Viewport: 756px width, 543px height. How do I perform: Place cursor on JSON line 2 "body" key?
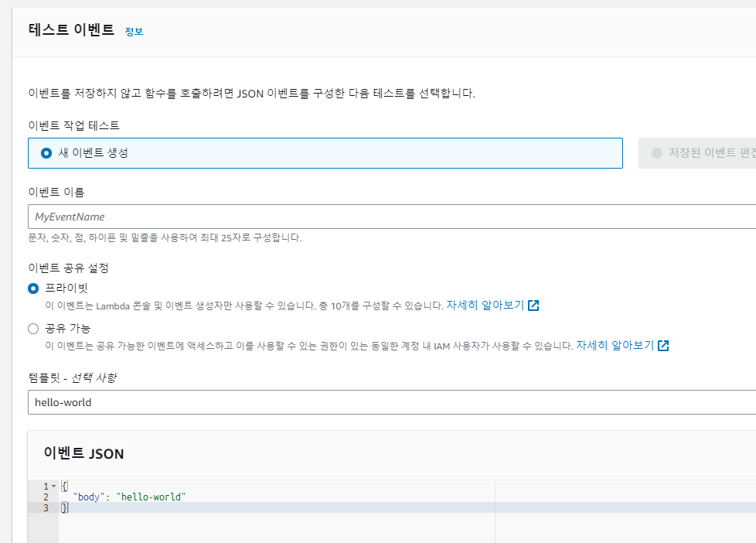pyautogui.click(x=89, y=497)
